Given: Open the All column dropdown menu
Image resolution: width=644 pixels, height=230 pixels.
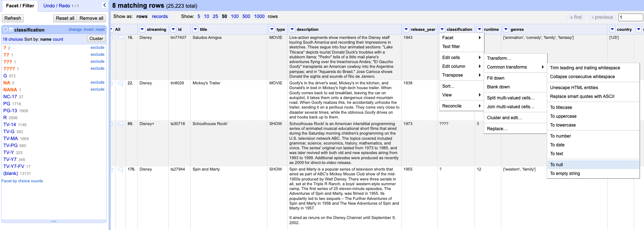Looking at the screenshot, I should (x=111, y=29).
